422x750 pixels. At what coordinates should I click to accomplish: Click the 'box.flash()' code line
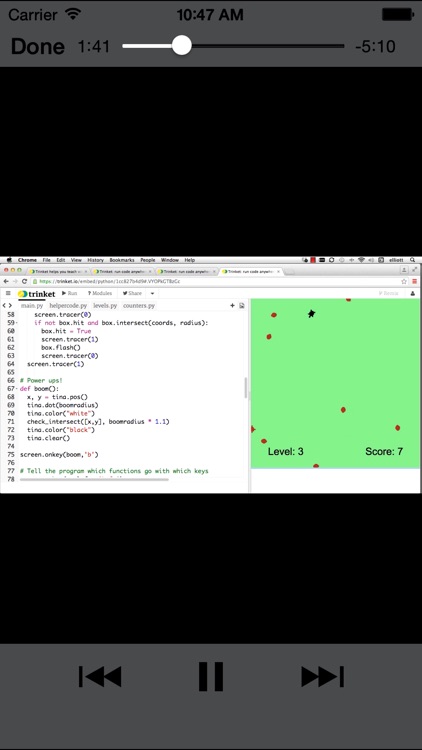pyautogui.click(x=61, y=348)
